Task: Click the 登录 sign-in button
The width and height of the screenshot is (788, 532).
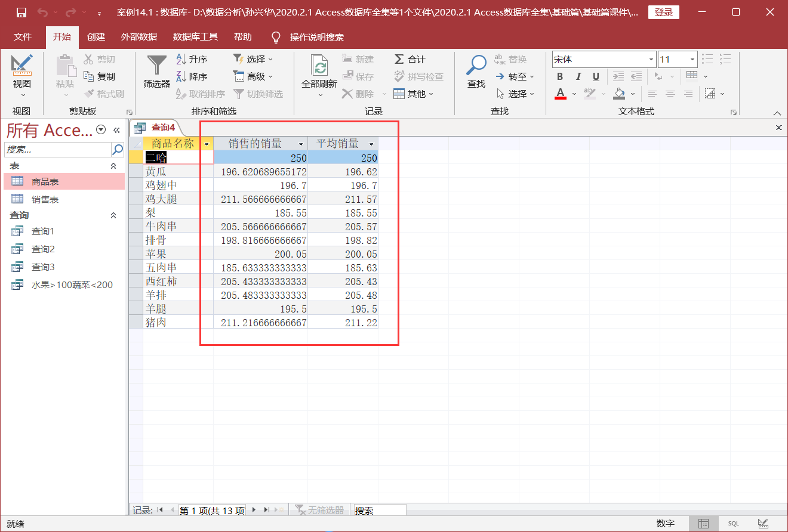Action: pyautogui.click(x=663, y=13)
